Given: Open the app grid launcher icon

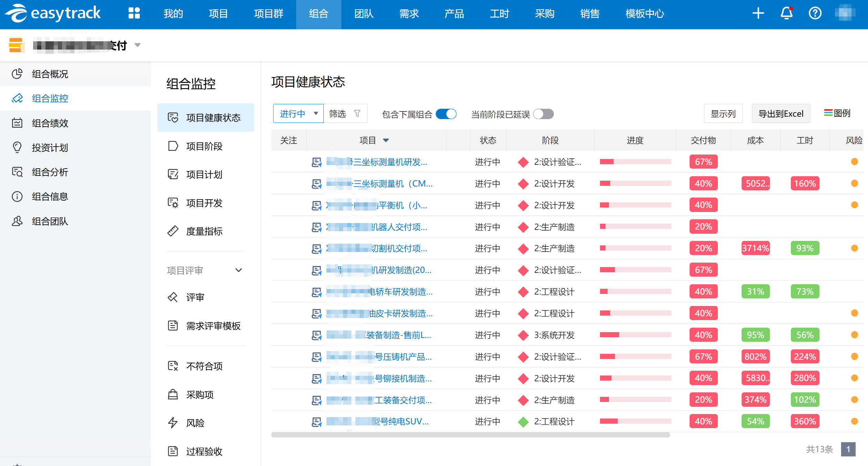Looking at the screenshot, I should (x=134, y=13).
